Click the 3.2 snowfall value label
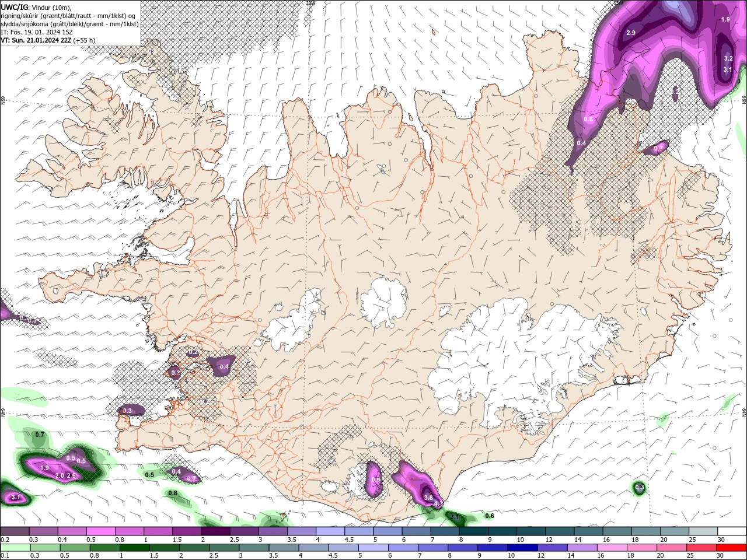747x560 pixels. pos(728,58)
